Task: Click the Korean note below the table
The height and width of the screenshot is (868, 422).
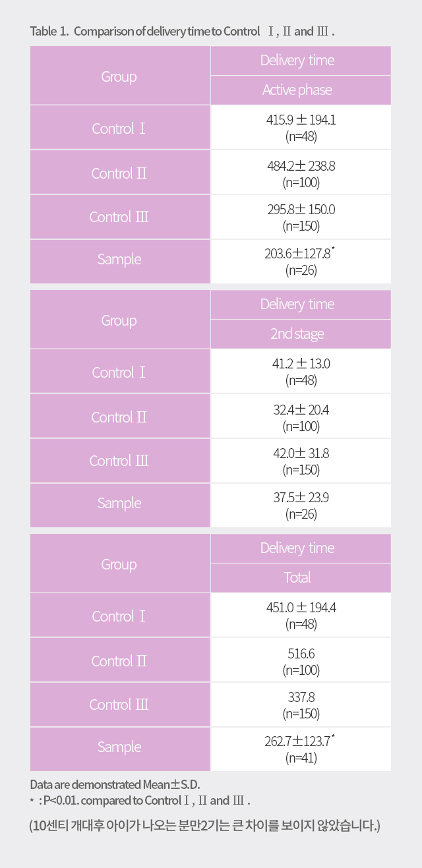Action: point(205,825)
